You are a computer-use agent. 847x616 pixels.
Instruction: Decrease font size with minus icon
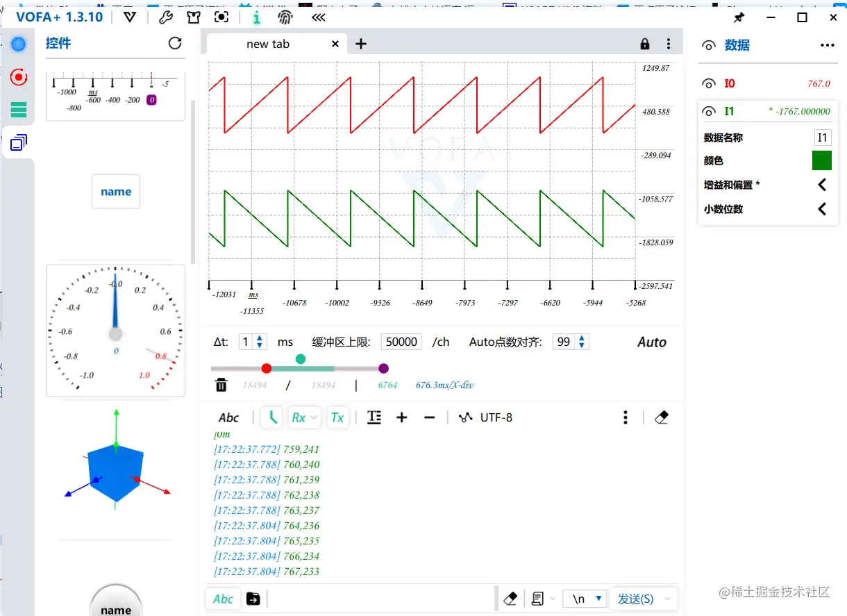coord(429,417)
